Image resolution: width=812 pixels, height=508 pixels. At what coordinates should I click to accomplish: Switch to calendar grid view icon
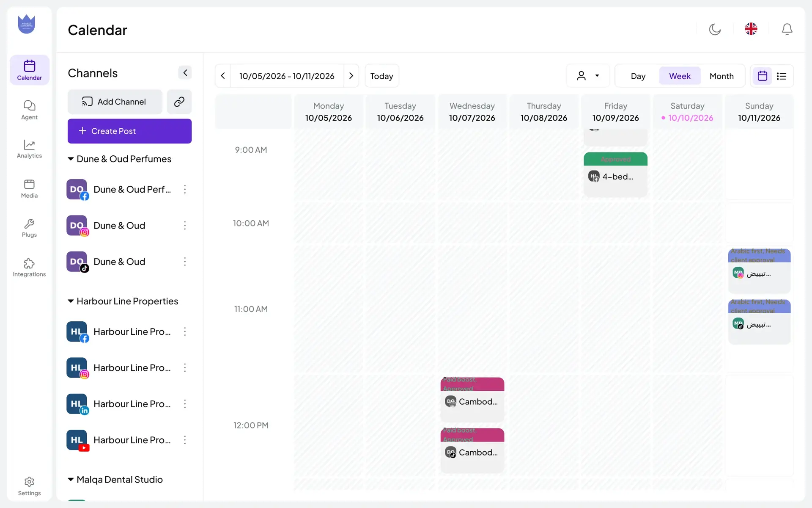point(762,76)
